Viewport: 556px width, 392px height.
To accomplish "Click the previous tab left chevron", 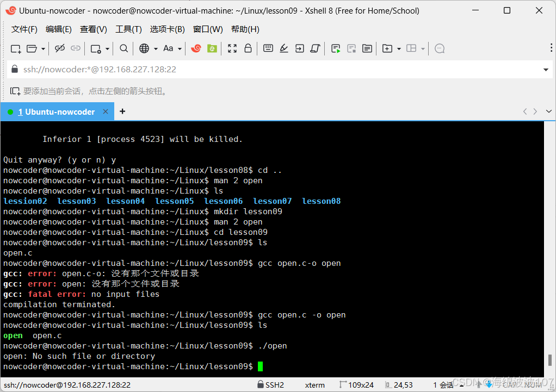I will (x=525, y=111).
